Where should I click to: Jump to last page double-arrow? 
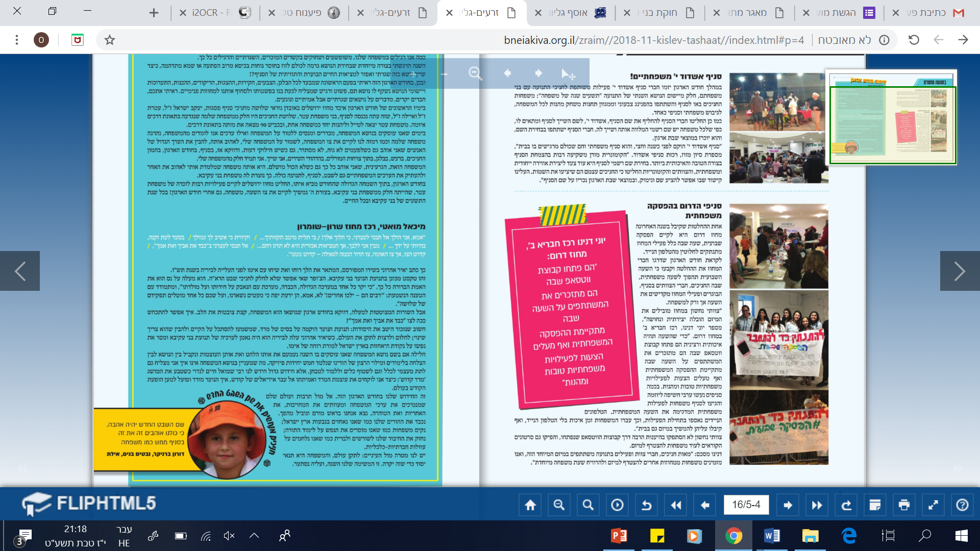click(x=817, y=505)
